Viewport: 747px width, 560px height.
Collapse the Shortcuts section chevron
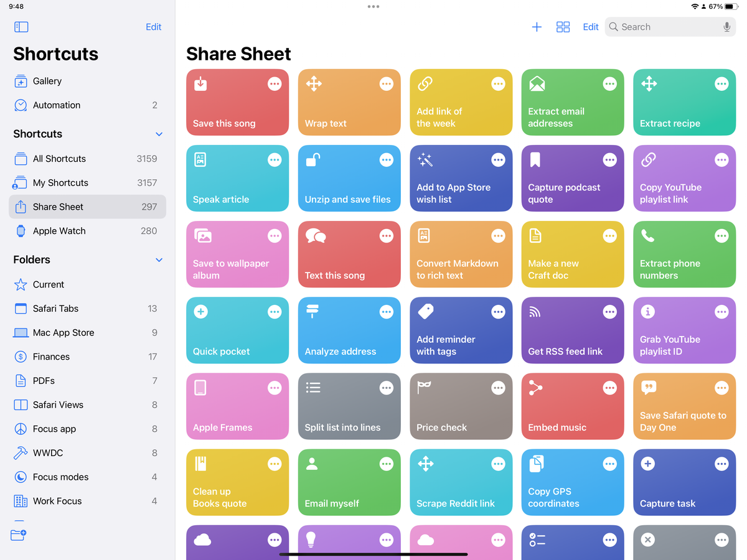click(159, 134)
